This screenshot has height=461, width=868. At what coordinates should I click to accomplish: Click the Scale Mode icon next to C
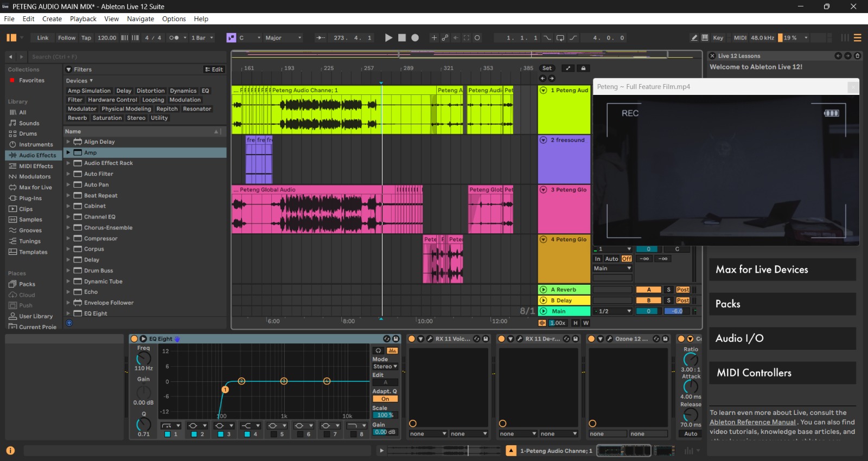[231, 38]
